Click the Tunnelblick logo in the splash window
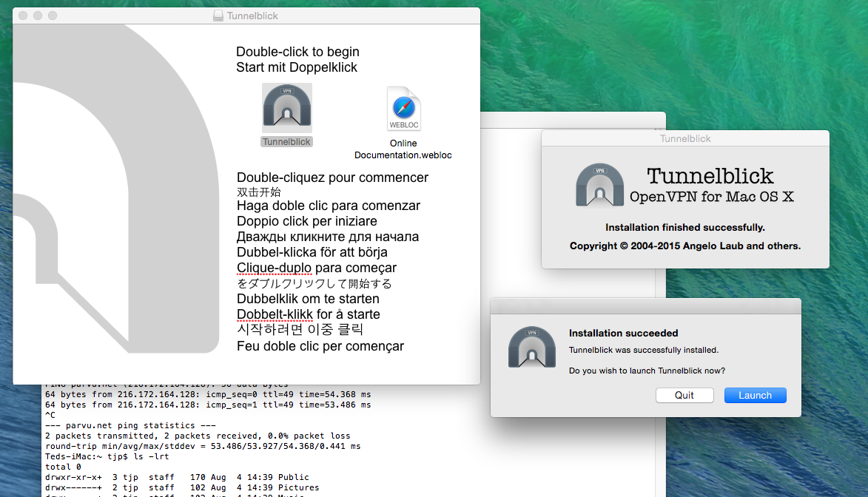868x497 pixels. (x=599, y=185)
